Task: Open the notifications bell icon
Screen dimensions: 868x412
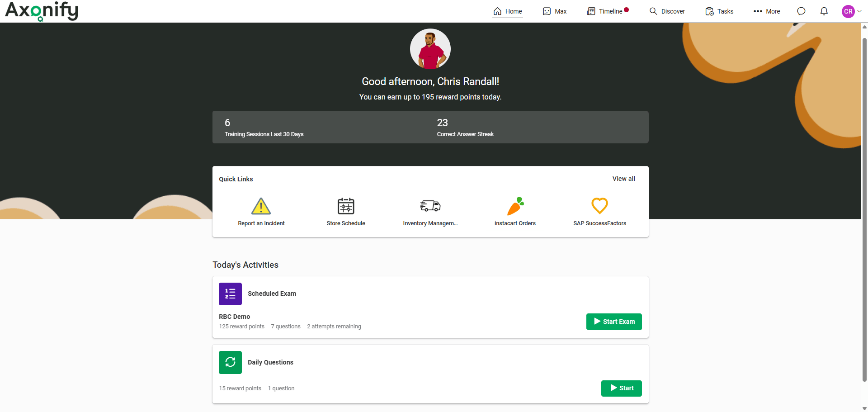Action: point(824,11)
